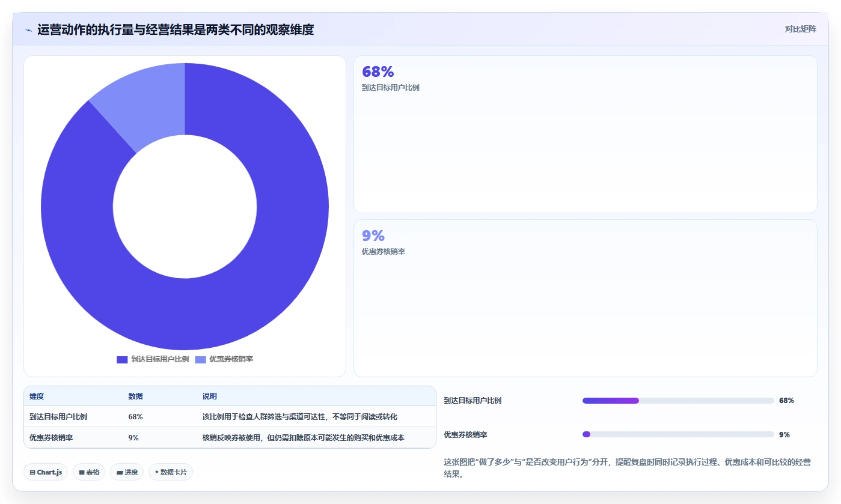Click the dark purple legend color box
The width and height of the screenshot is (841, 504).
pyautogui.click(x=122, y=359)
